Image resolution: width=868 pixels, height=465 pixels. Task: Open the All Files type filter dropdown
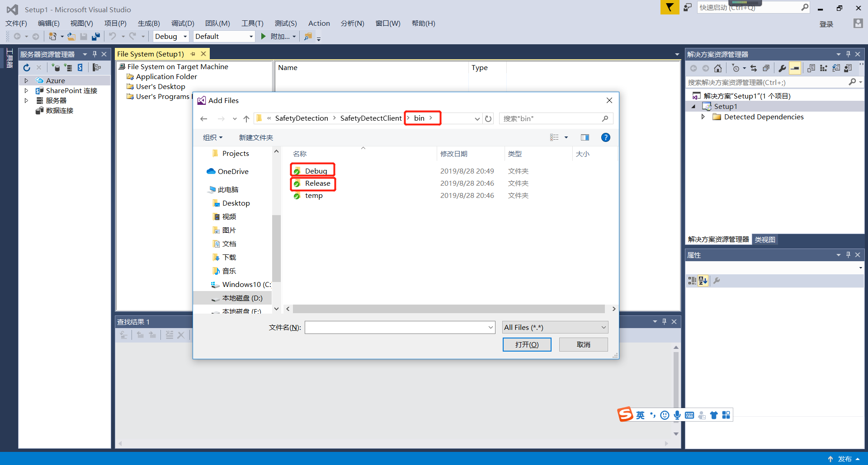[x=555, y=327]
